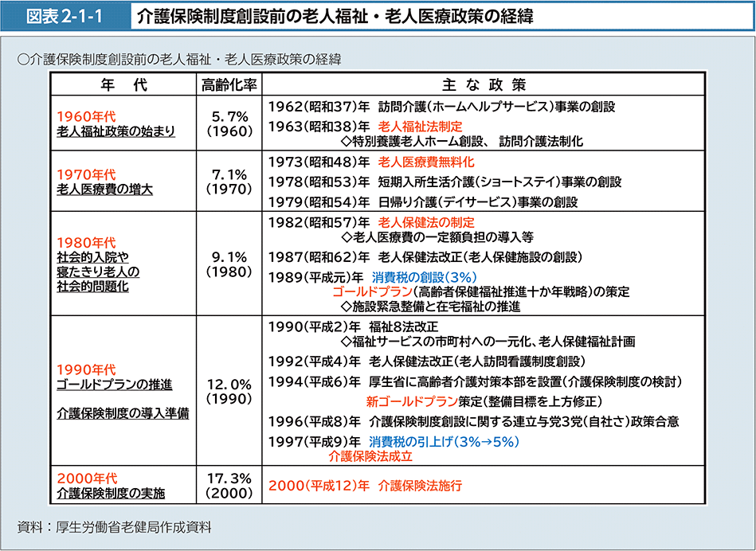Click the title 介護保険制度創設前の老人福祉・老人医療政策の経緯
This screenshot has width=756, height=551.
click(x=335, y=15)
